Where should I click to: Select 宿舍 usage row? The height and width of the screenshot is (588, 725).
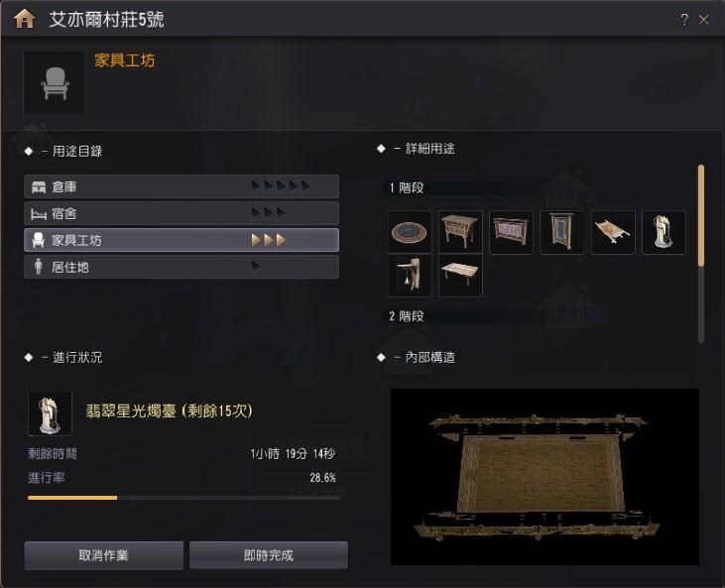pyautogui.click(x=181, y=213)
